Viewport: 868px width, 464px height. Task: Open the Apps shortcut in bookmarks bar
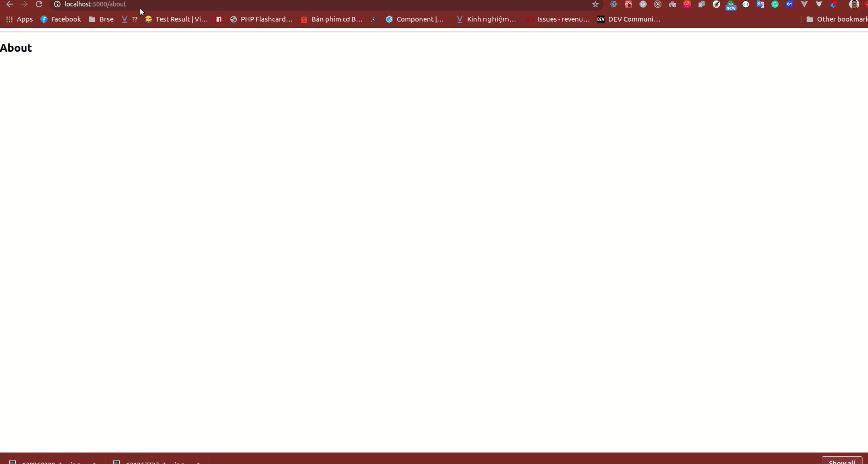point(19,19)
